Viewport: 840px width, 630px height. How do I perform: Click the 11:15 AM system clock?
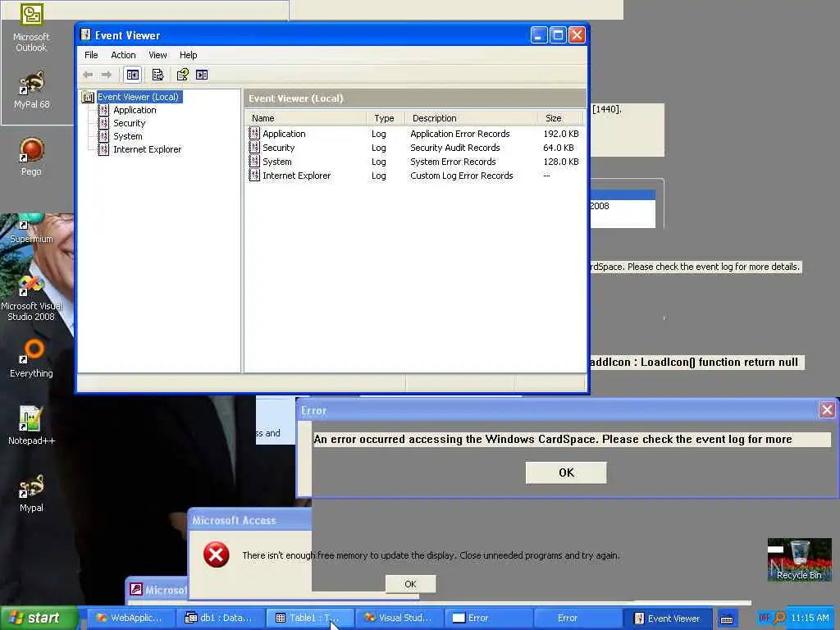[810, 618]
